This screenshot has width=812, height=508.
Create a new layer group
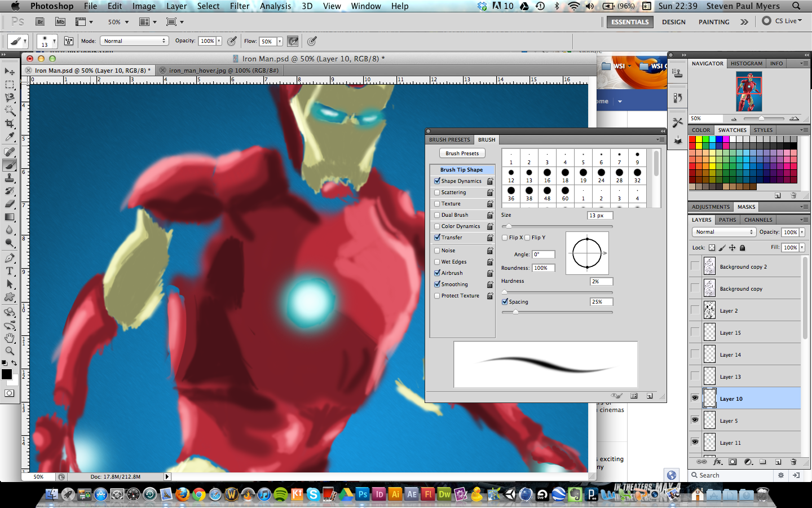(x=763, y=462)
